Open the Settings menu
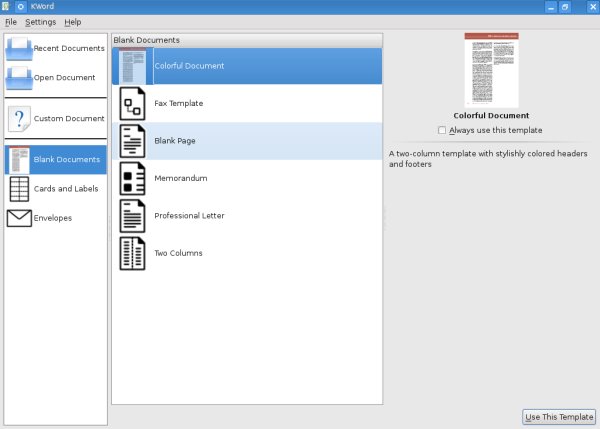Viewport: 600px width, 429px height. [41, 22]
